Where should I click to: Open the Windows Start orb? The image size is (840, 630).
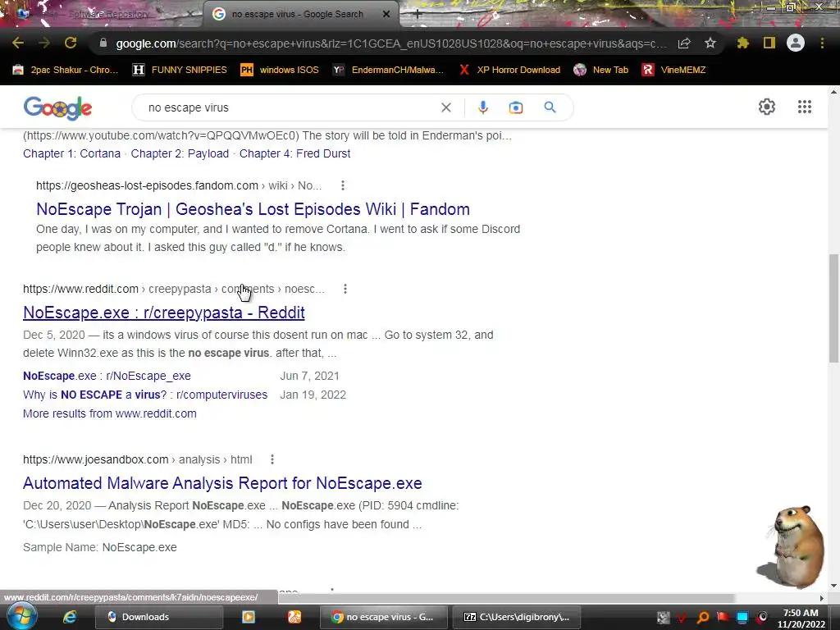point(21,617)
